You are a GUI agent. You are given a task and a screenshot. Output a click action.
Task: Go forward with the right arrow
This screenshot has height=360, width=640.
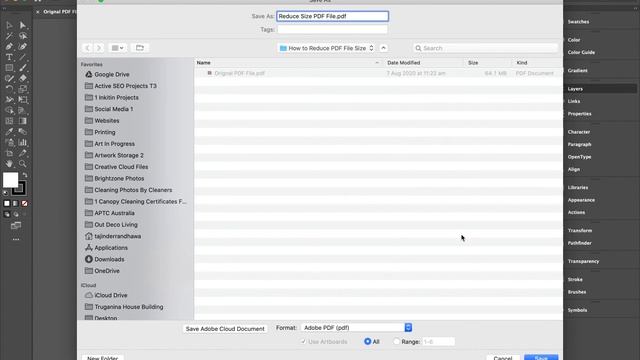coord(99,48)
